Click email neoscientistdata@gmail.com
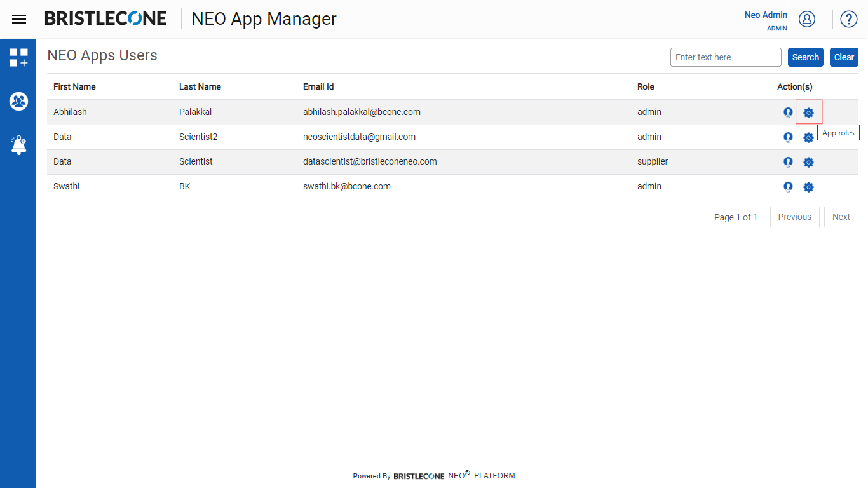Screen dimensions: 868x488 359,137
